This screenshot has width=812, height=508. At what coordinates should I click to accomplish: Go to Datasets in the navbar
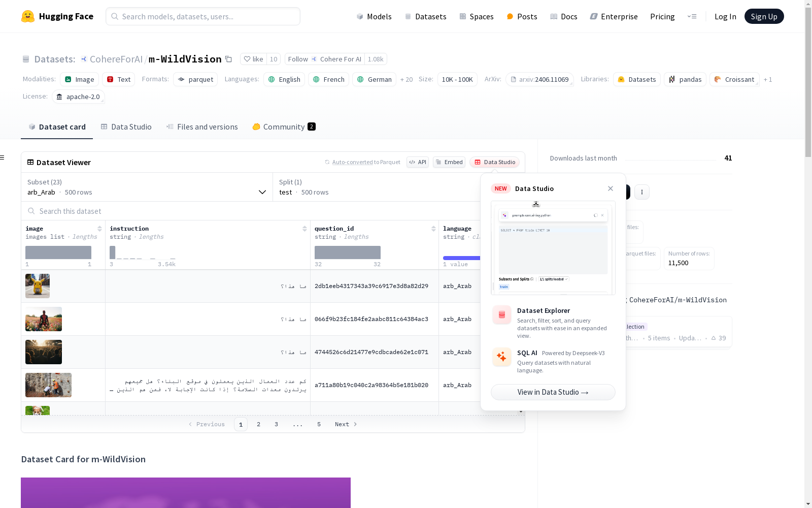pos(425,16)
